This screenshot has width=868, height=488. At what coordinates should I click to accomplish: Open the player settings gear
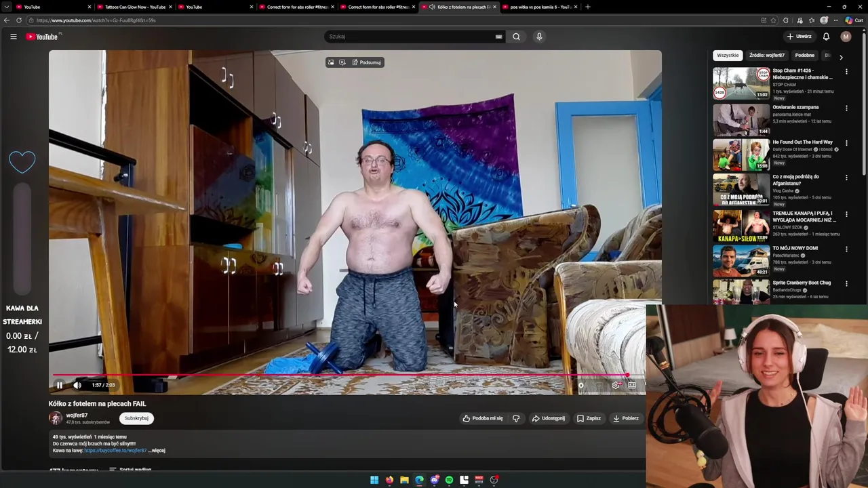616,385
